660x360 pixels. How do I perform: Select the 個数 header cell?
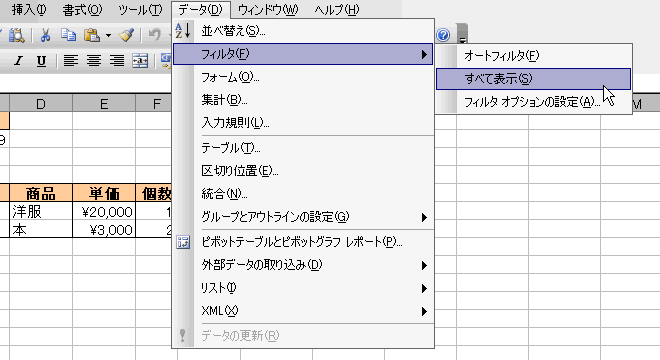tap(154, 193)
